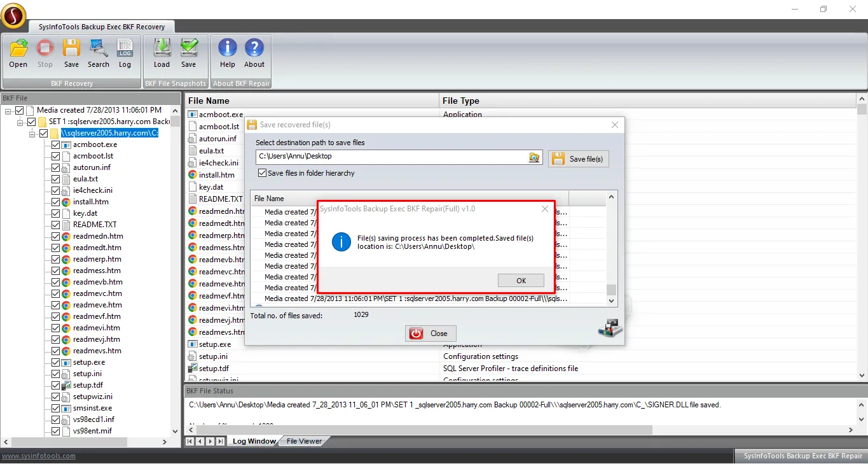Click the SysInfoTools application logo
Screen dimensions: 868x464
(13, 16)
